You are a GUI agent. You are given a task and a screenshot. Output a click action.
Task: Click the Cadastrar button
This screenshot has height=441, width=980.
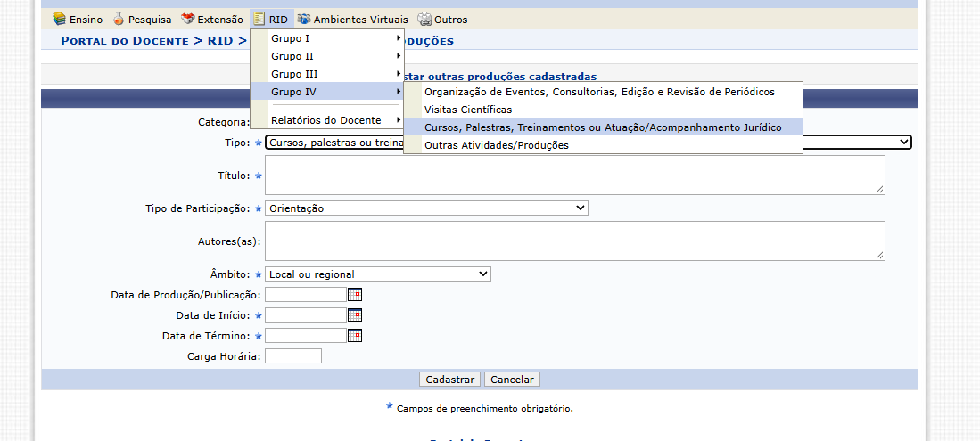tap(450, 380)
